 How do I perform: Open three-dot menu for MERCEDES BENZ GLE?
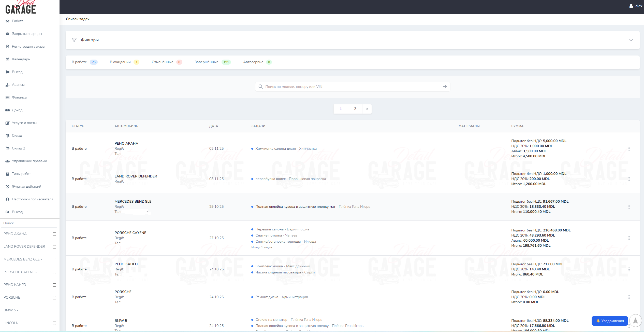pos(629,207)
